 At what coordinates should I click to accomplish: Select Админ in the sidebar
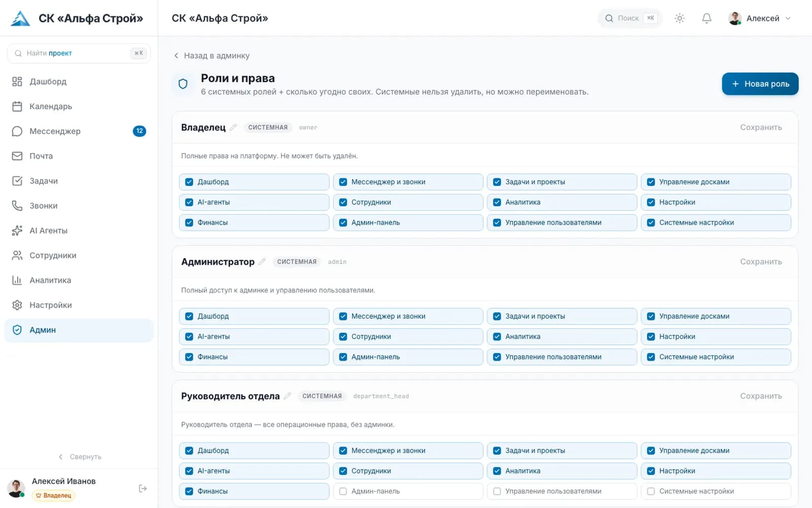coord(79,330)
